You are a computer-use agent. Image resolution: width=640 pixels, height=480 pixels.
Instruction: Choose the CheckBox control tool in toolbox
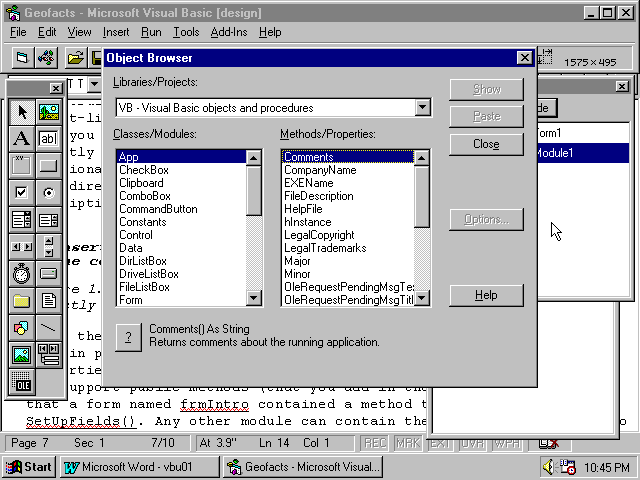click(22, 192)
